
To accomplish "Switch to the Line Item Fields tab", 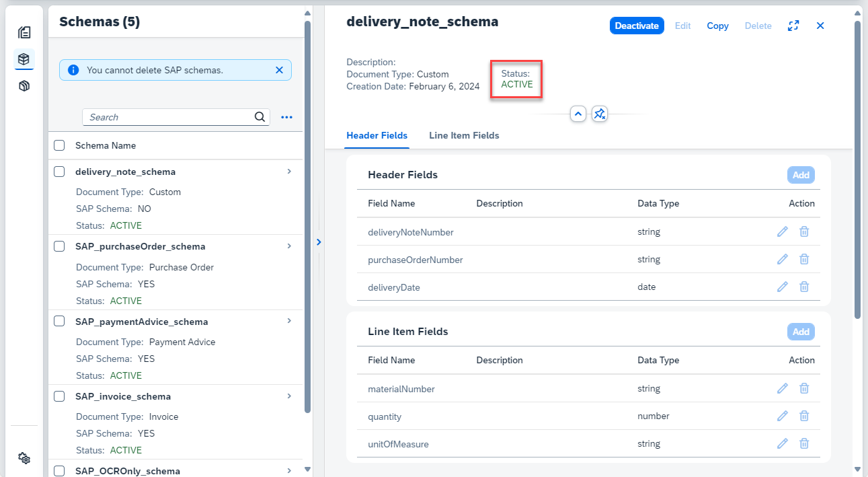I will (x=464, y=135).
